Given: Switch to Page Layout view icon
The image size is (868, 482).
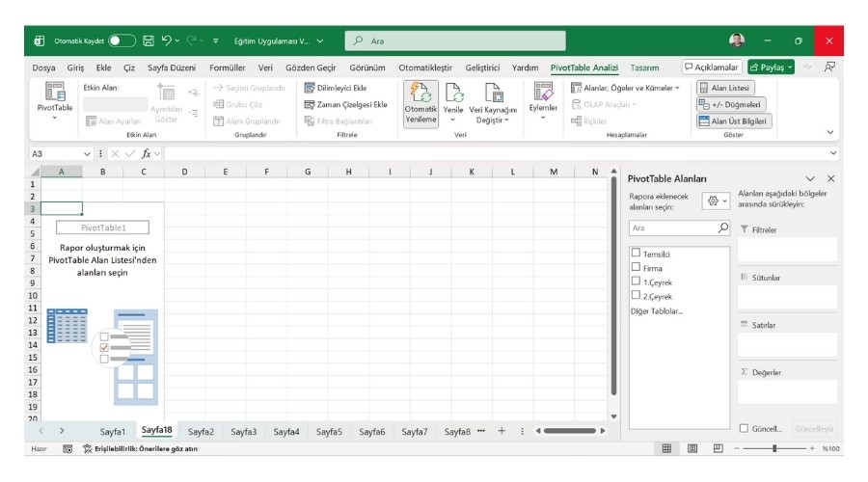Looking at the screenshot, I should 692,448.
